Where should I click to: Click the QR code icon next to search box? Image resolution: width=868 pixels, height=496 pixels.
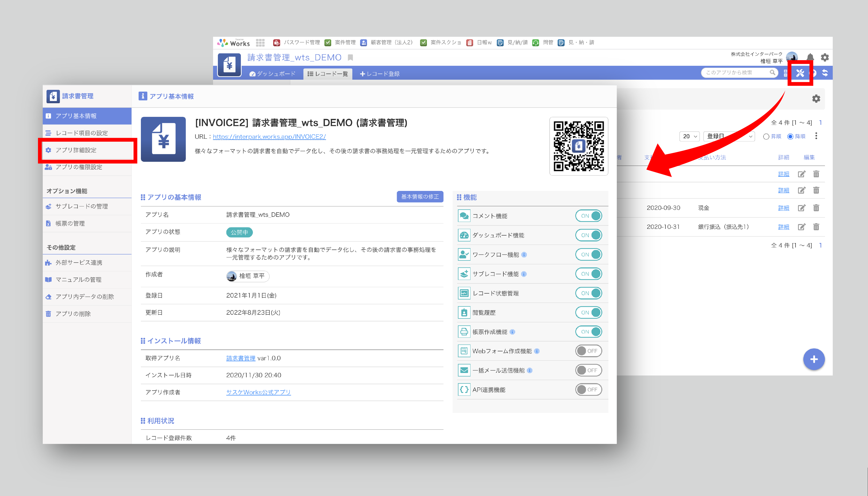pos(785,73)
